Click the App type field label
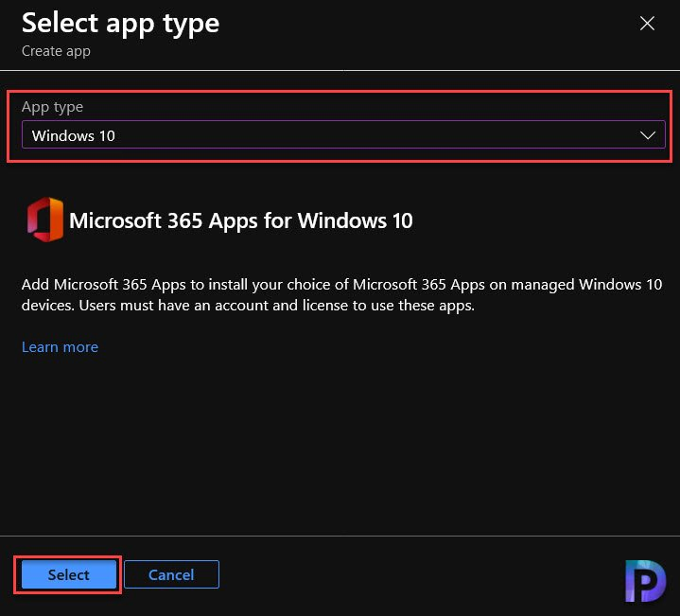 (52, 107)
